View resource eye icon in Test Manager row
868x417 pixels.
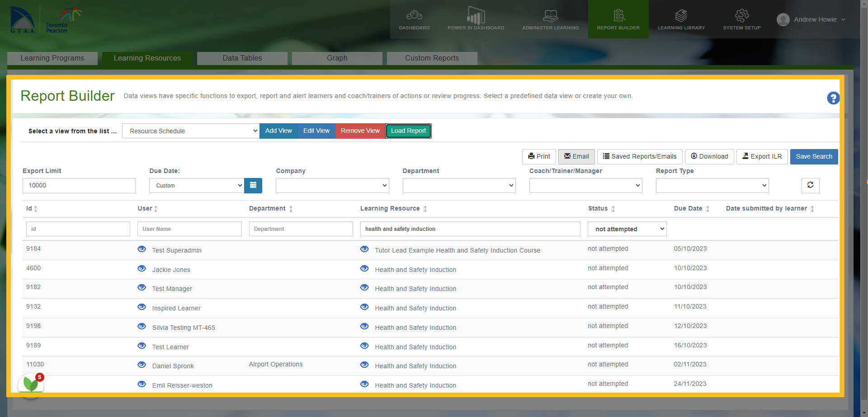[364, 287]
